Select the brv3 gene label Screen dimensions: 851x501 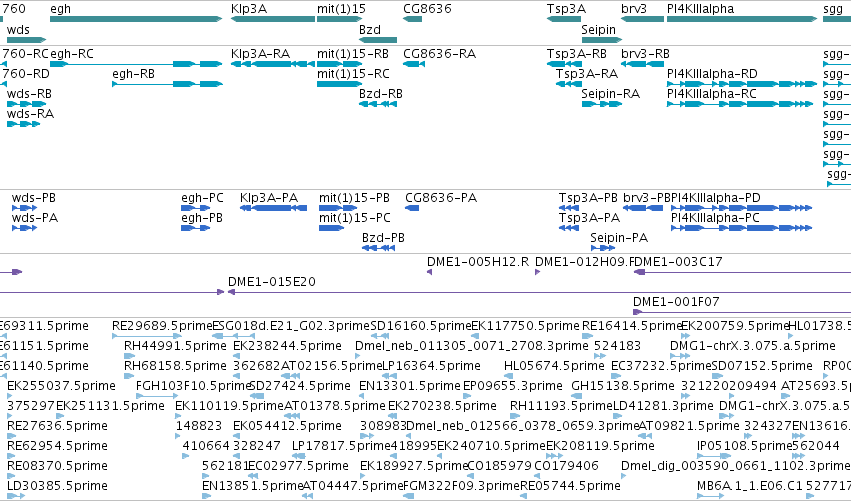pos(634,9)
